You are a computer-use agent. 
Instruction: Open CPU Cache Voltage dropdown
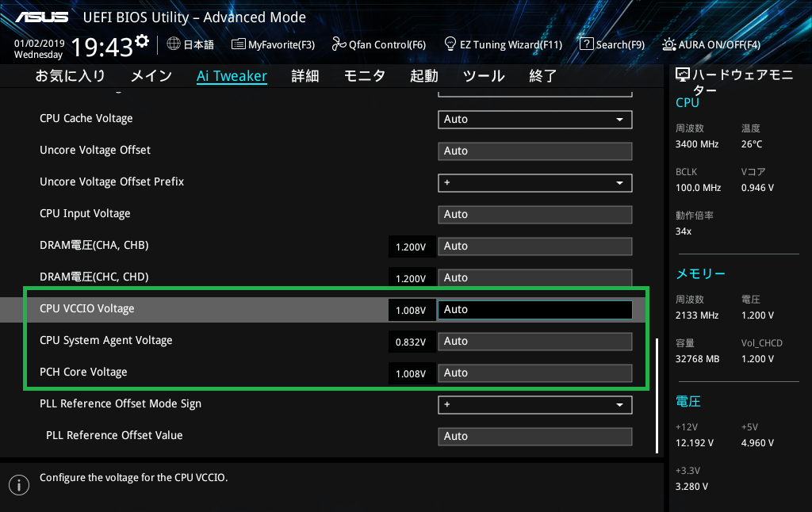tap(535, 120)
